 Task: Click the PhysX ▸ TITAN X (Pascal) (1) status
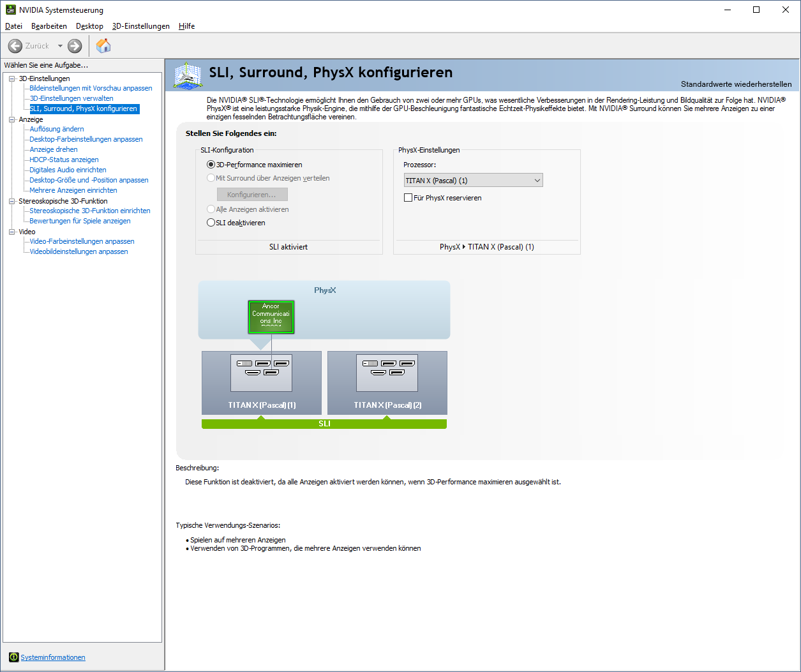click(487, 247)
